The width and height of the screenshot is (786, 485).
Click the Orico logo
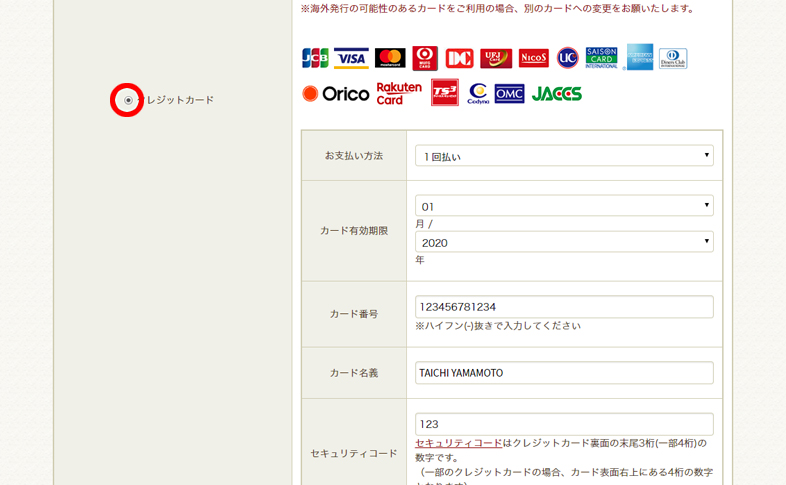335,94
